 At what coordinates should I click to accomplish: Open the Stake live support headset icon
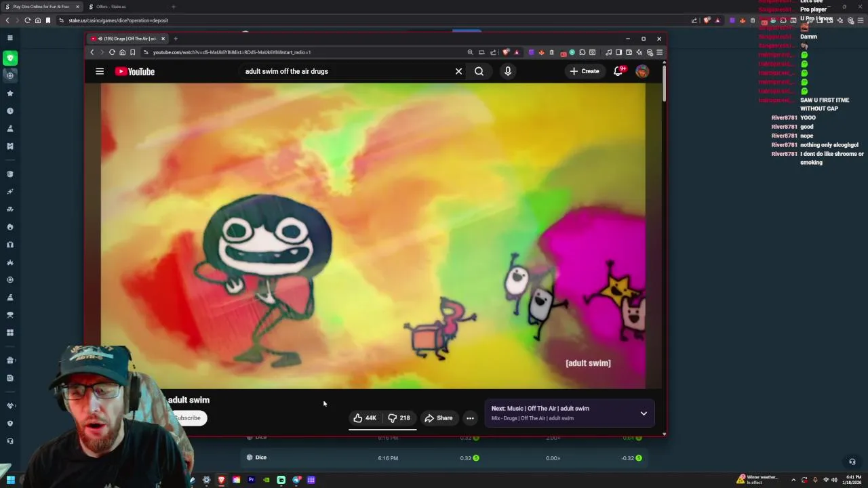click(852, 462)
